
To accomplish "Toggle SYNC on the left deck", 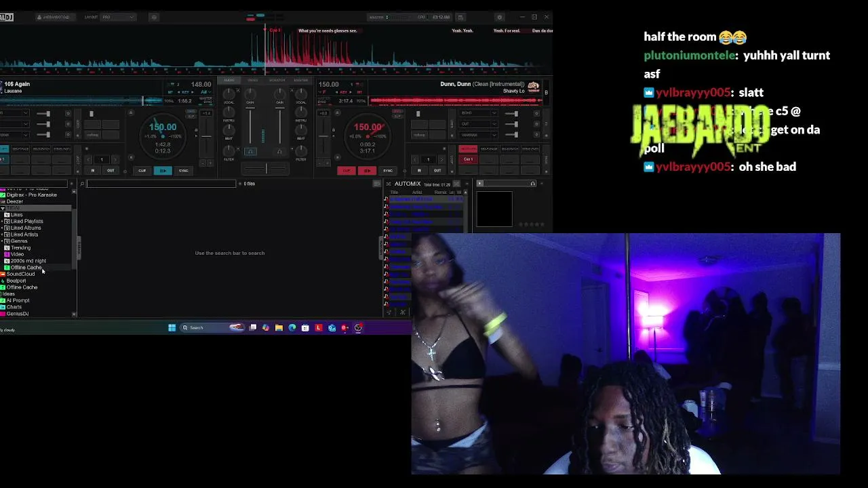I will click(183, 171).
